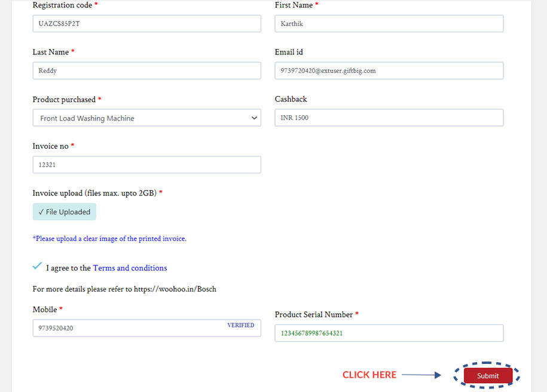Screen dimensions: 547x392
Task: Click the CLICK HERE red text
Action: click(369, 375)
